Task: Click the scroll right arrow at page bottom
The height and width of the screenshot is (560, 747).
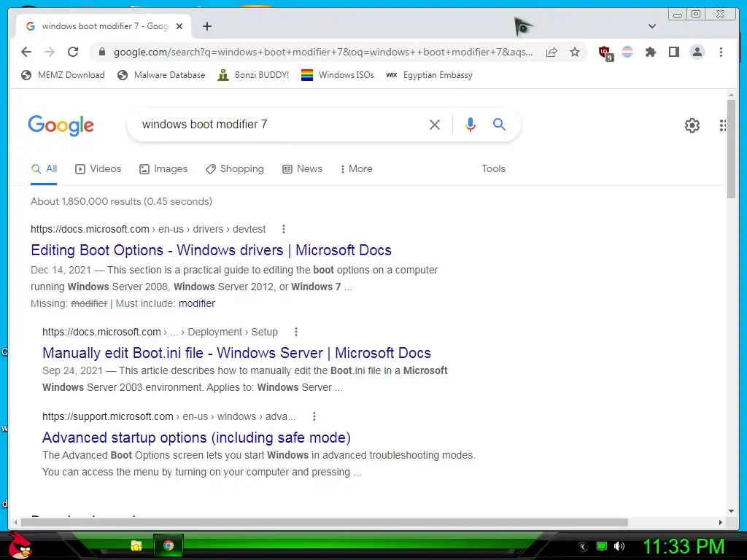Action: 720,522
